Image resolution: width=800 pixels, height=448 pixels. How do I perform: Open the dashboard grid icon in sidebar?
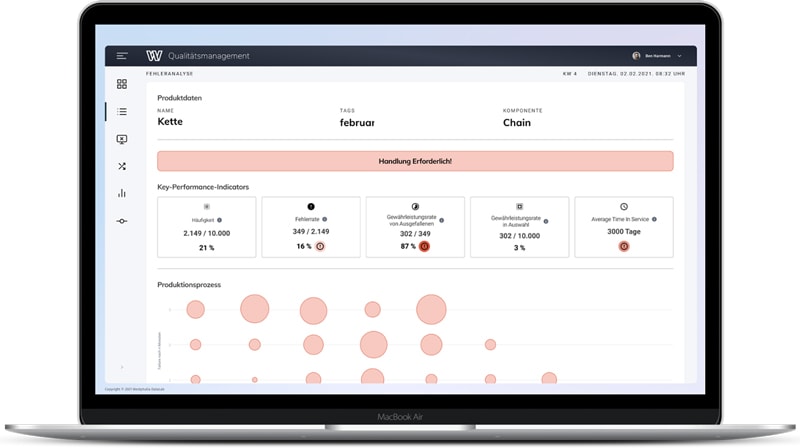point(121,84)
